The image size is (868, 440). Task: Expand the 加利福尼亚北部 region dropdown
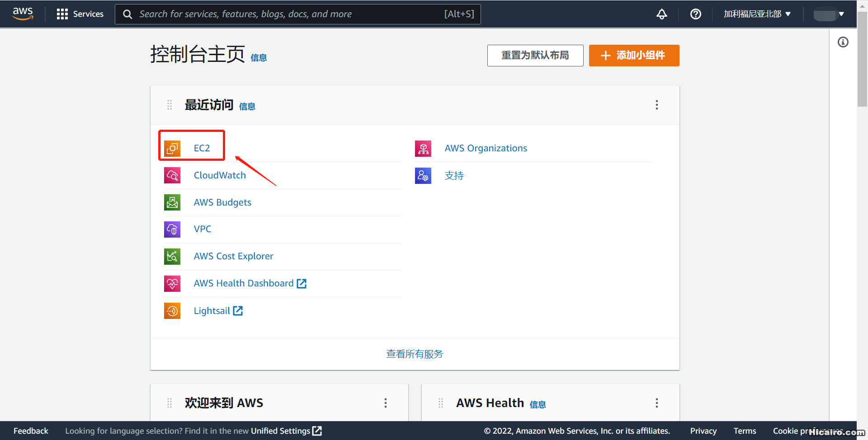pos(757,14)
